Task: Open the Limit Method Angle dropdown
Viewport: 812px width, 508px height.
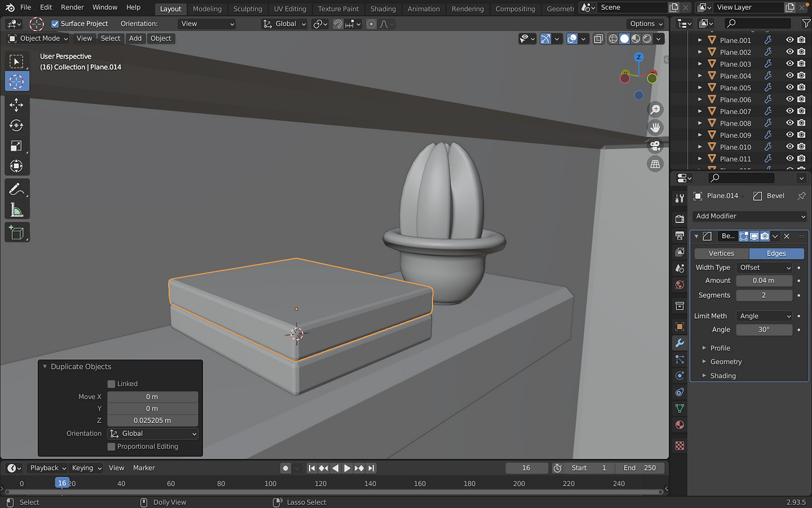Action: [x=764, y=316]
